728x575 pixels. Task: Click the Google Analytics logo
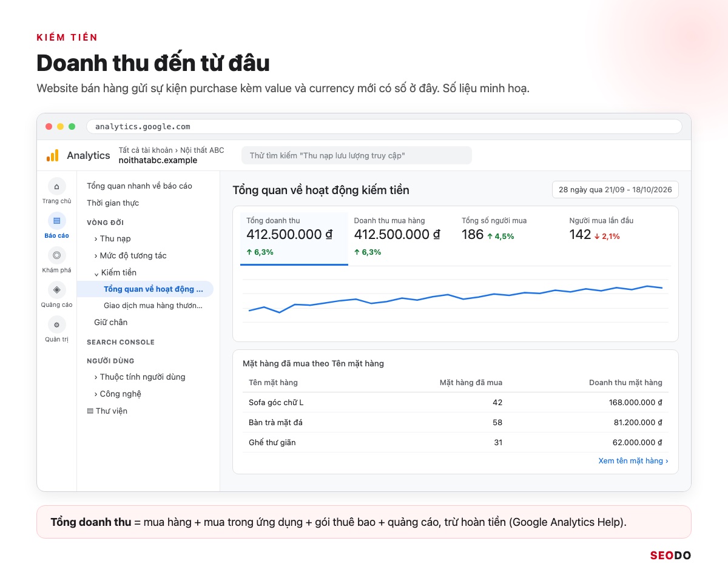(x=53, y=155)
